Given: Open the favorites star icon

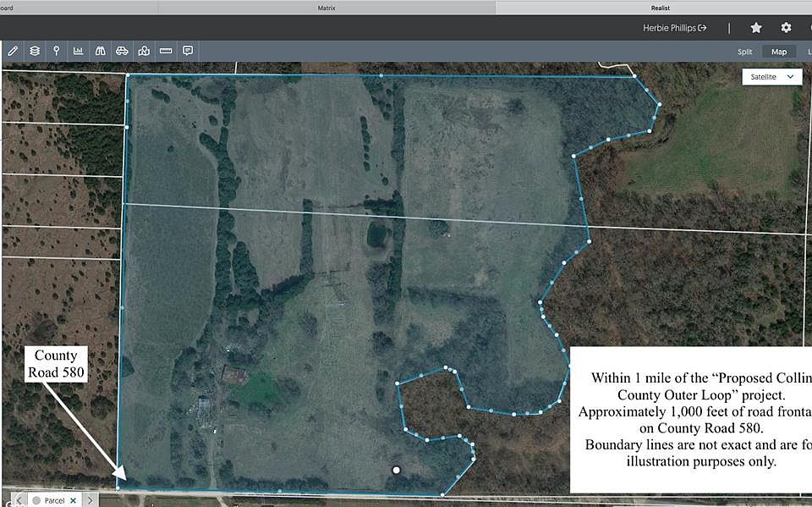Looking at the screenshot, I should pyautogui.click(x=756, y=28).
